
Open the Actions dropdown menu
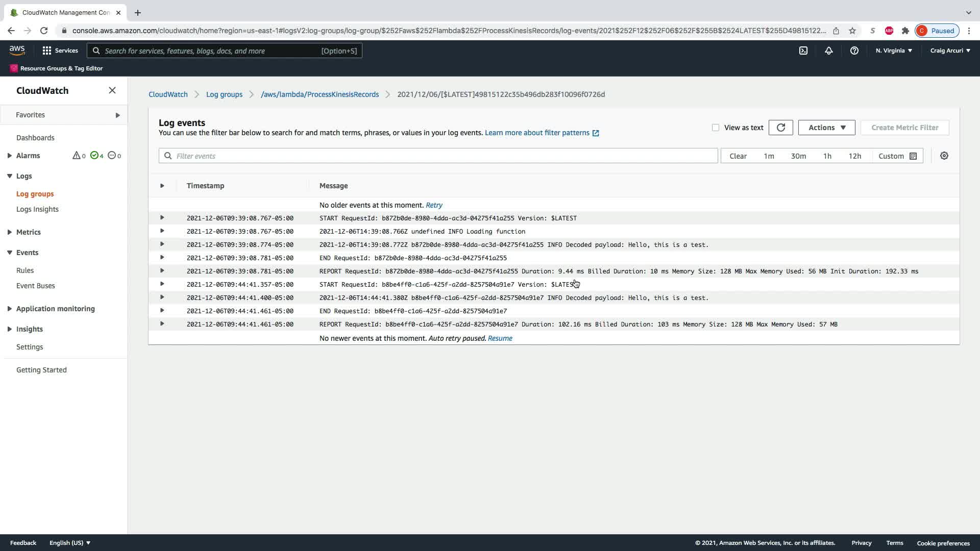(826, 128)
